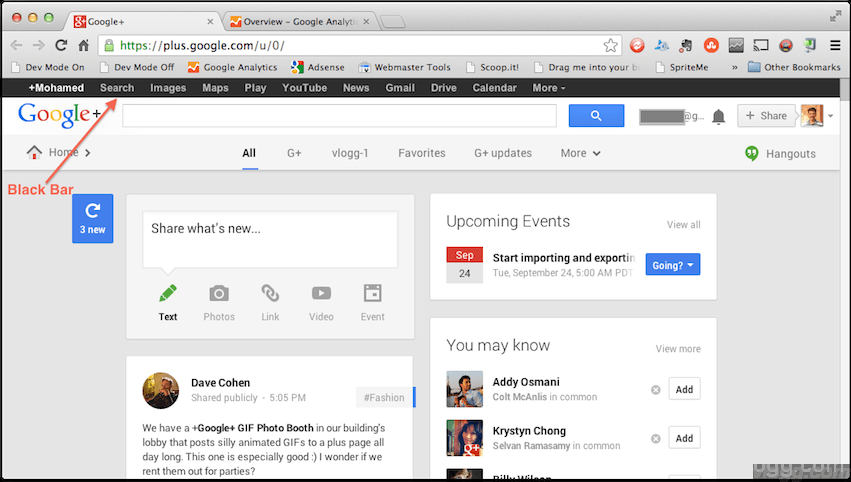The height and width of the screenshot is (482, 851).
Task: Open notifications bell
Action: pyautogui.click(x=718, y=117)
